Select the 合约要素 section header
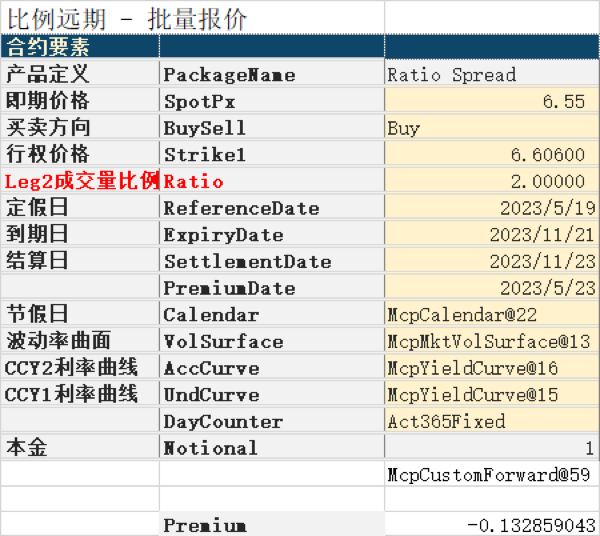 tap(80, 47)
